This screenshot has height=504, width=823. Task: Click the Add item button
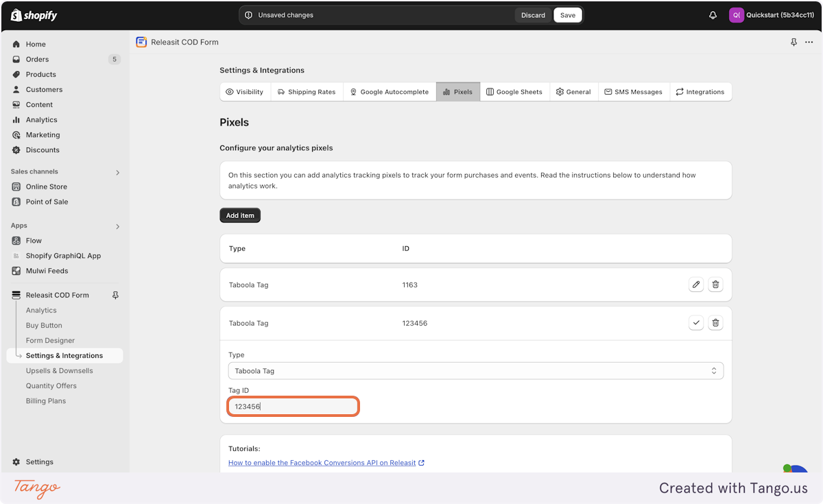coord(240,215)
